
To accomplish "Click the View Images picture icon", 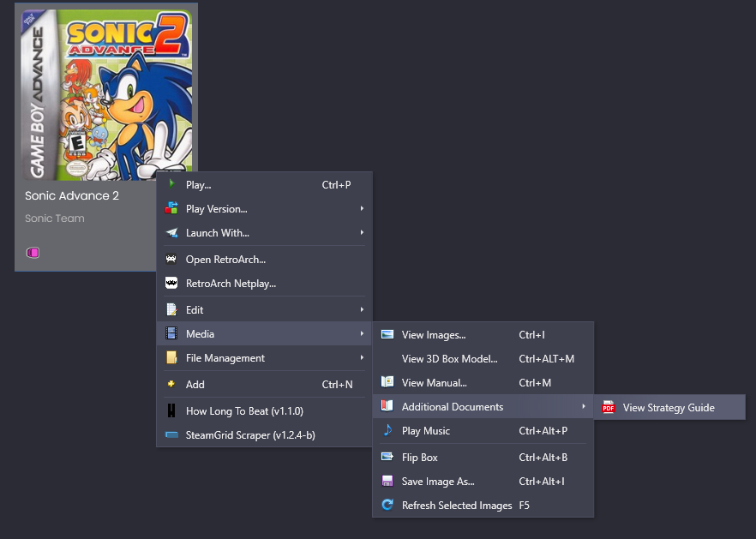I will pos(387,334).
